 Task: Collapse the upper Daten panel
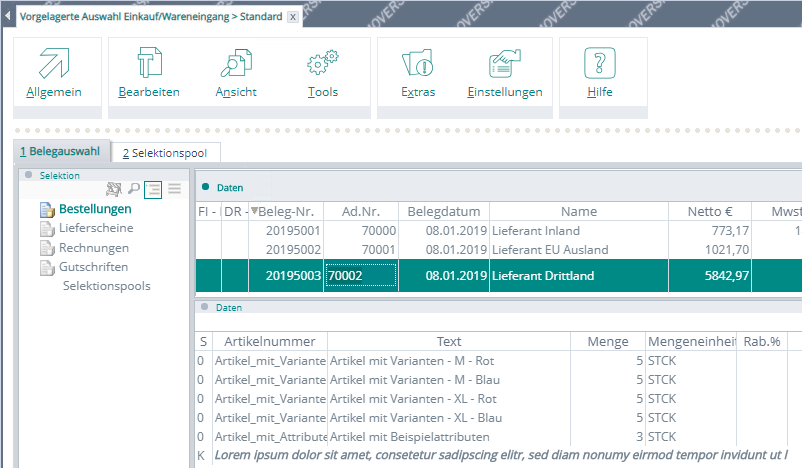coord(205,187)
